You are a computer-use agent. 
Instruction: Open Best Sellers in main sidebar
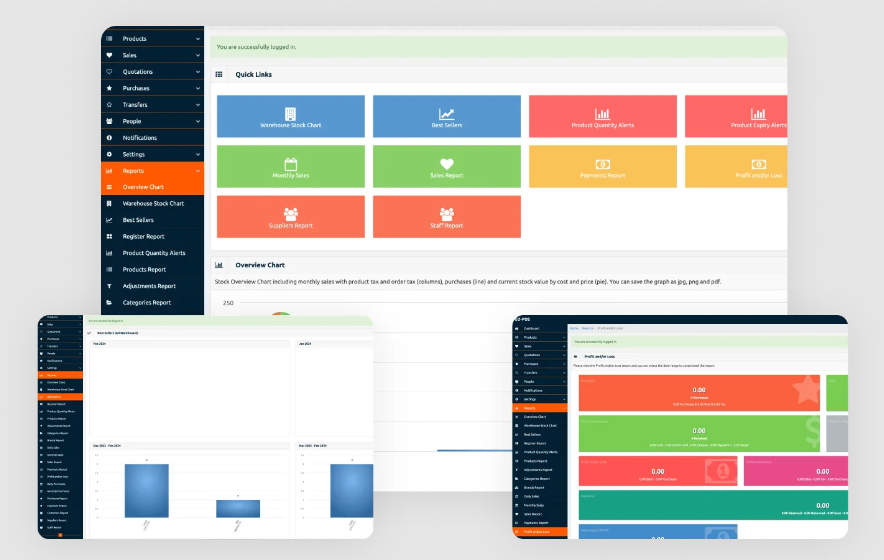(152, 220)
